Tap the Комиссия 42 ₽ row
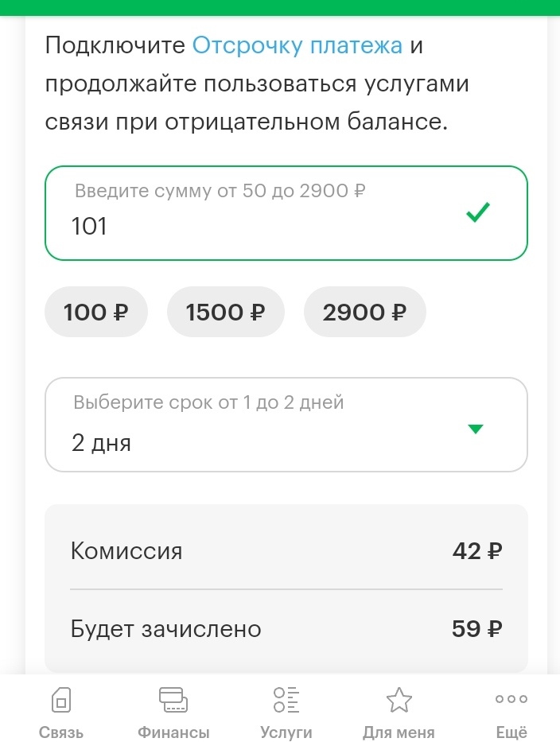 pos(286,550)
